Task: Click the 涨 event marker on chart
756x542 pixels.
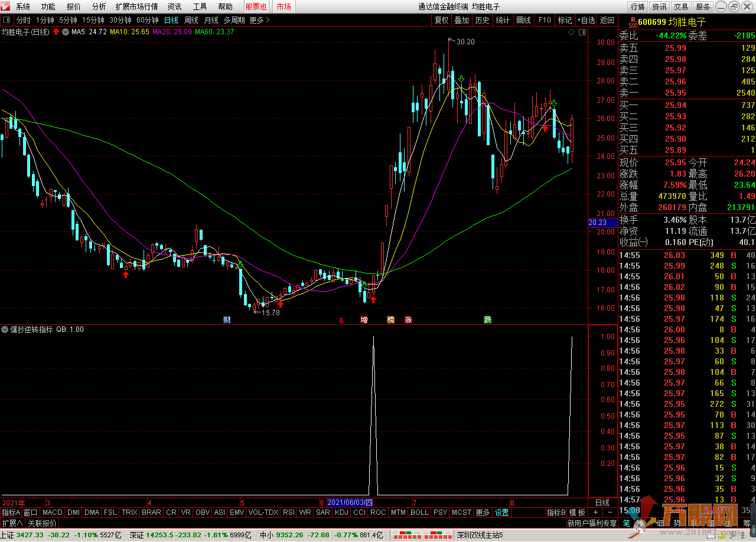Action: pos(408,320)
